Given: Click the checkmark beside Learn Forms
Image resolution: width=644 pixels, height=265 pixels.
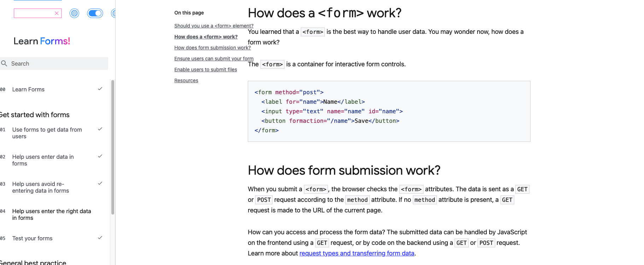Looking at the screenshot, I should (100, 89).
